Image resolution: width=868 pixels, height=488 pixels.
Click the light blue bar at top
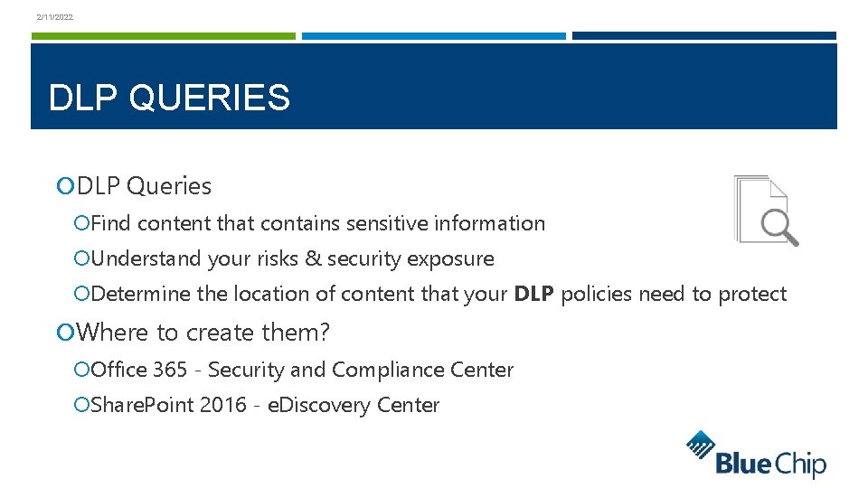point(433,36)
